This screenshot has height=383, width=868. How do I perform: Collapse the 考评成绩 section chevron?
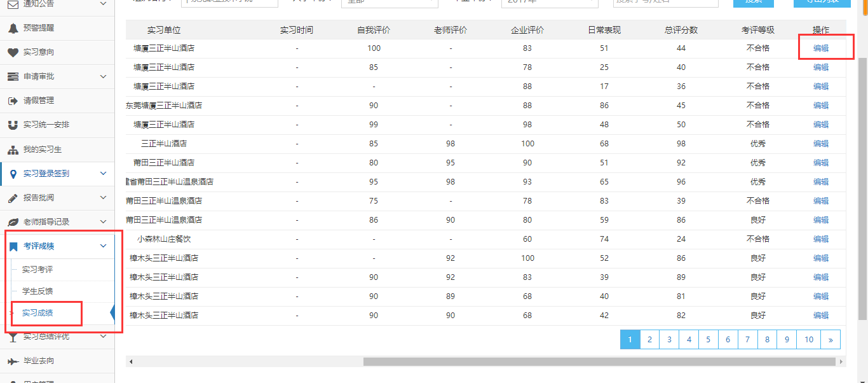click(x=104, y=246)
